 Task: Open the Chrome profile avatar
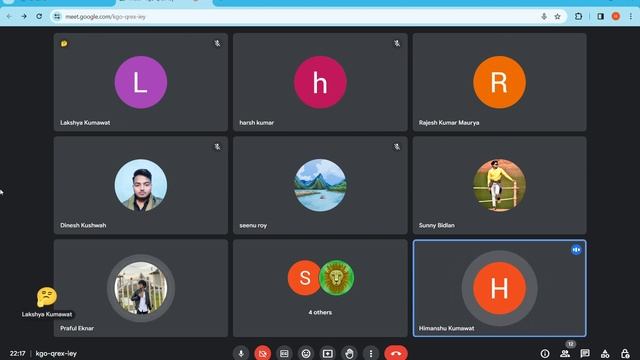(x=616, y=16)
